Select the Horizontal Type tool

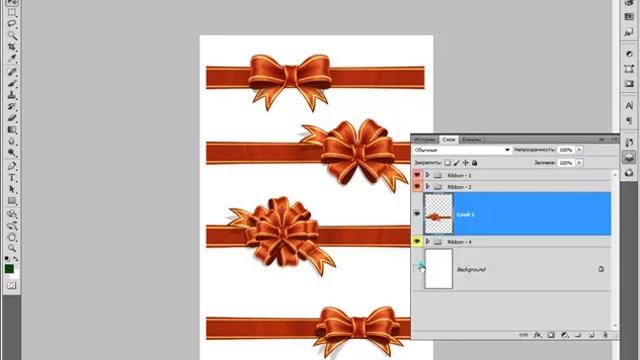coord(12,178)
